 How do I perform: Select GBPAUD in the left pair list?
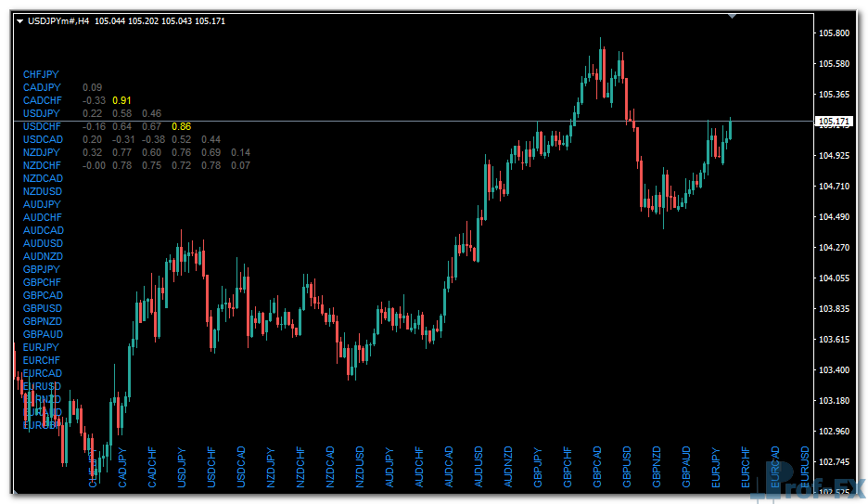pos(43,334)
